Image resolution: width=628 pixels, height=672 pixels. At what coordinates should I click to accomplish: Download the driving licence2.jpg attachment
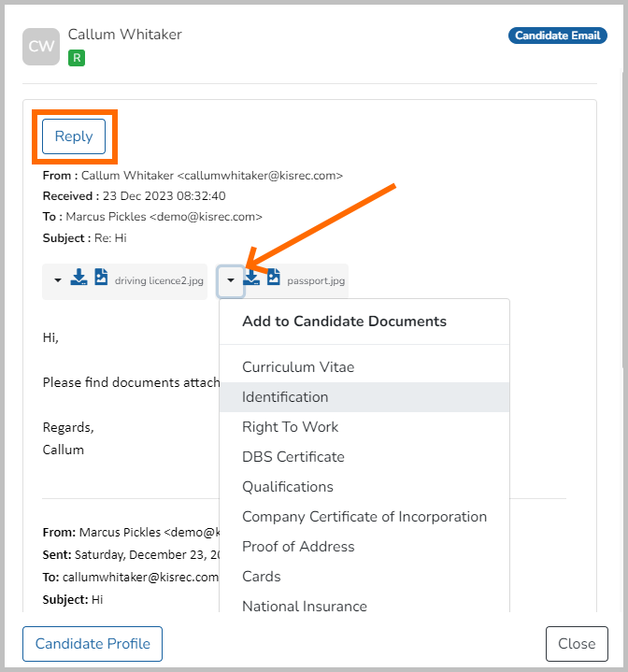(79, 279)
